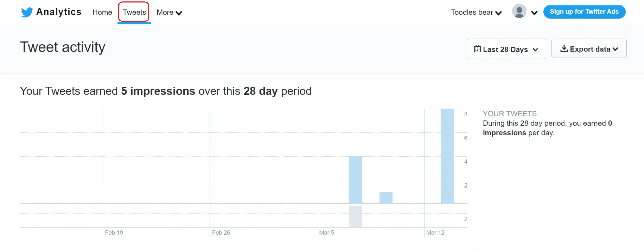Select the Toodles bear account name
Image resolution: width=644 pixels, height=249 pixels.
(x=472, y=12)
